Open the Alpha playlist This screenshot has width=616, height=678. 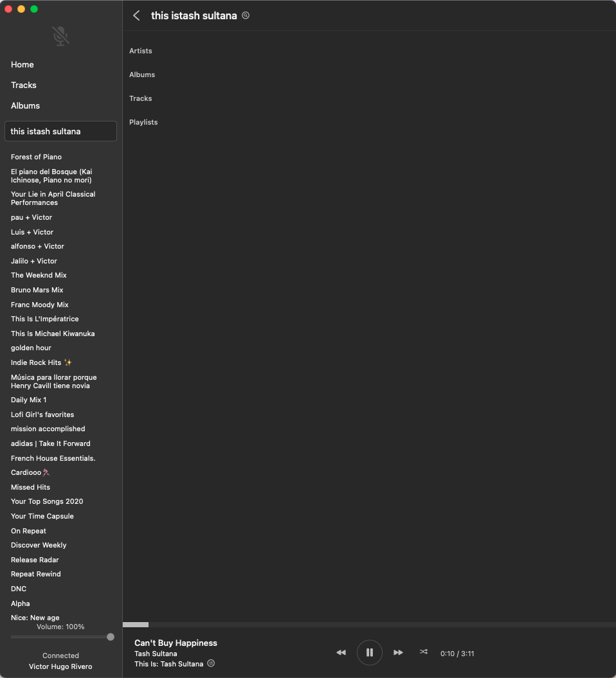pos(21,603)
